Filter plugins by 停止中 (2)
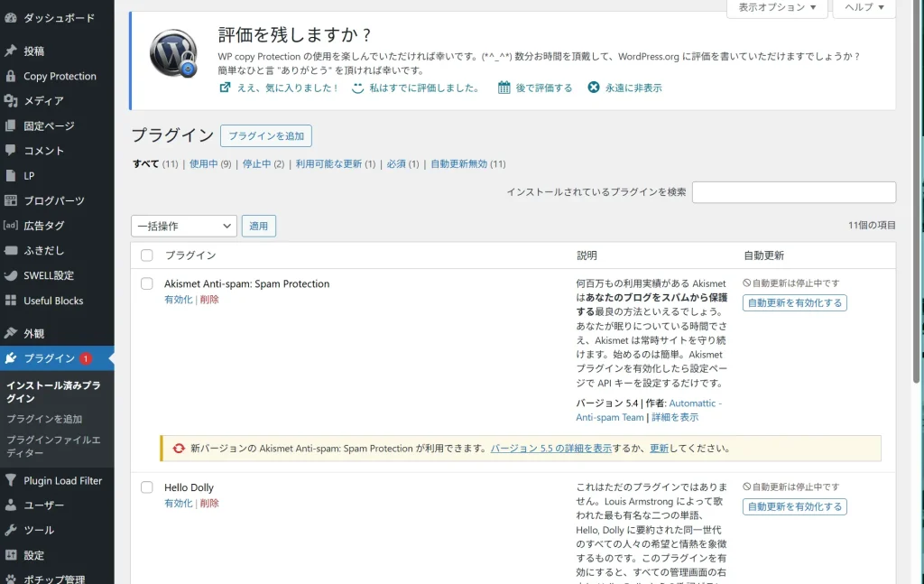 tap(263, 163)
